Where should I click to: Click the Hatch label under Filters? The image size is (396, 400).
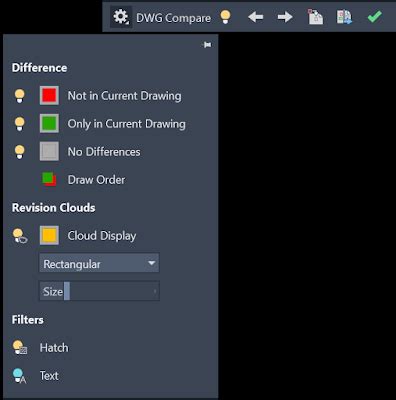54,348
